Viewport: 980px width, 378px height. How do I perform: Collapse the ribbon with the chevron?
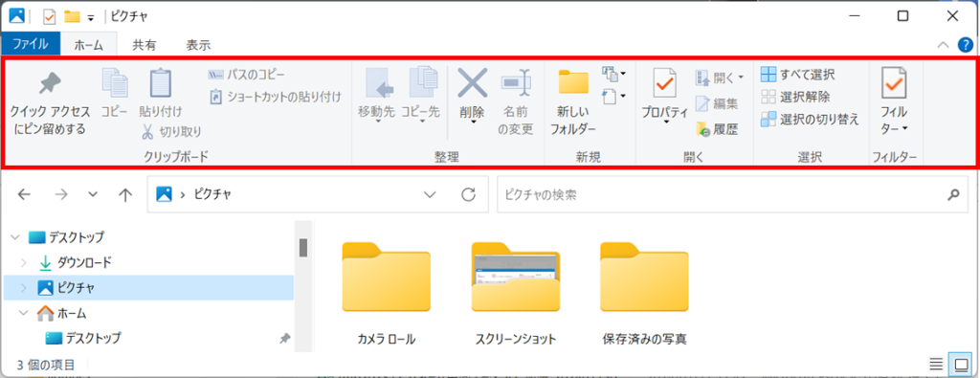click(x=944, y=44)
